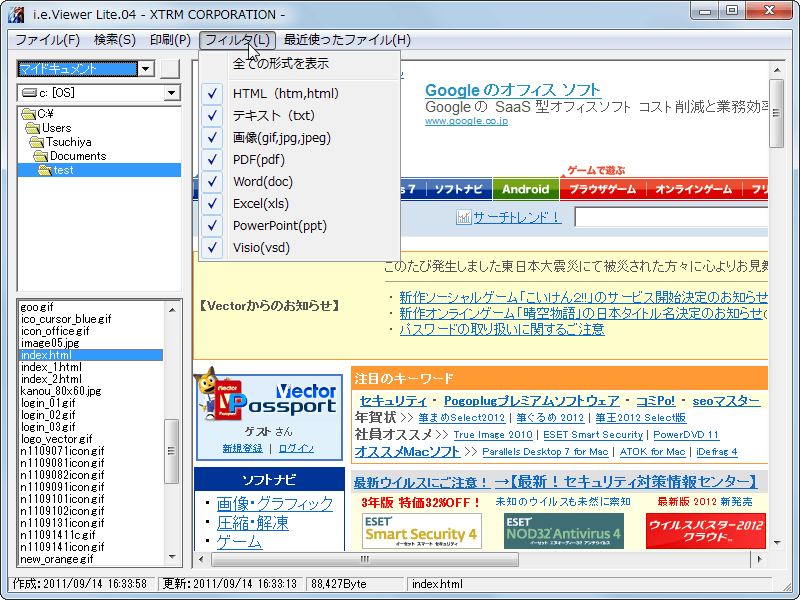Viewport: 800px width, 600px height.
Task: Click blank button beside マイドキュメント combo
Action: coord(170,69)
